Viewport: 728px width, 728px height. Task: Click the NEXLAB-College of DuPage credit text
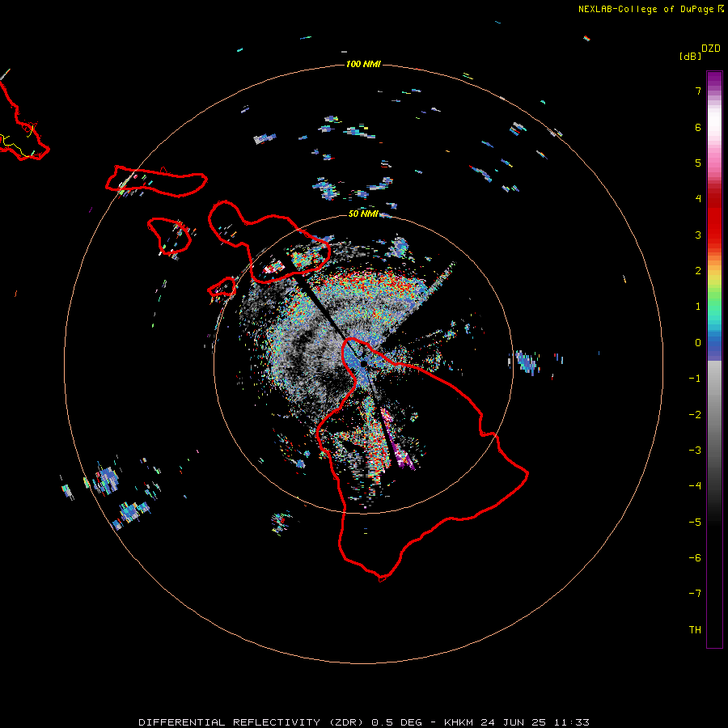(x=650, y=9)
